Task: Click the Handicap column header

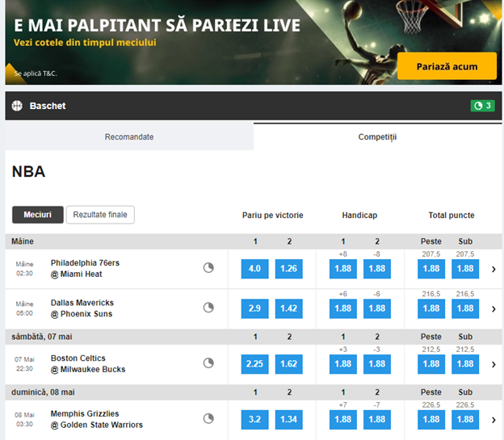Action: coord(359,215)
